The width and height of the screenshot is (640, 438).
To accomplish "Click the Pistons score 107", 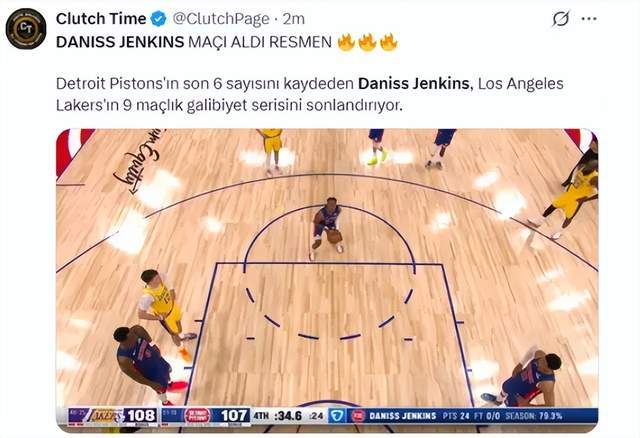I will point(235,416).
